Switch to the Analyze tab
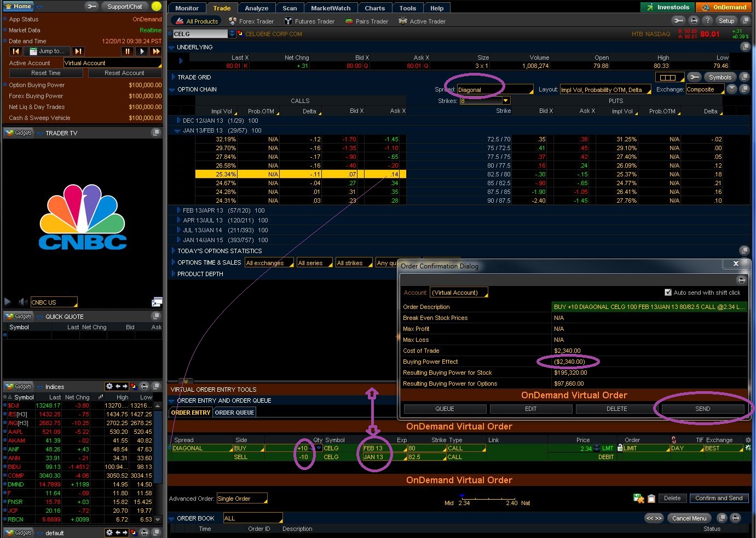This screenshot has height=538, width=756. (256, 8)
